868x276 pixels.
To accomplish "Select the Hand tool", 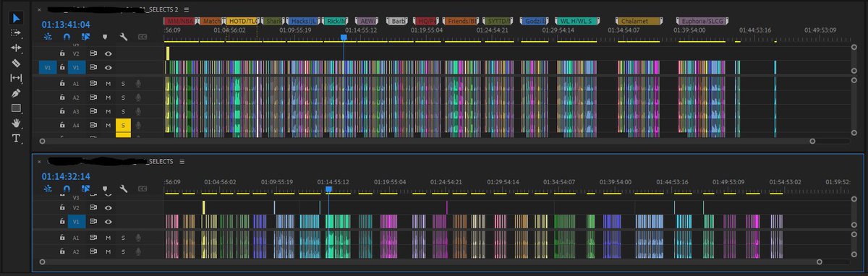I will click(x=16, y=123).
